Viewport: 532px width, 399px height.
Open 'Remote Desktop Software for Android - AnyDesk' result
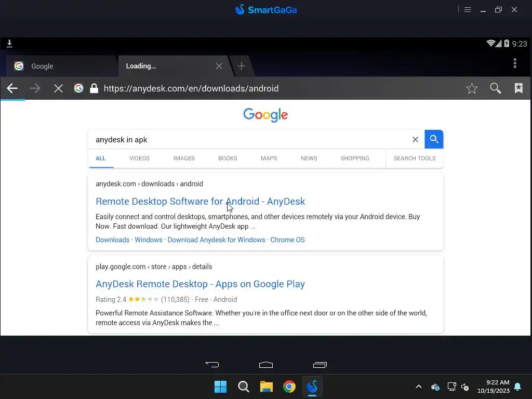tap(200, 202)
